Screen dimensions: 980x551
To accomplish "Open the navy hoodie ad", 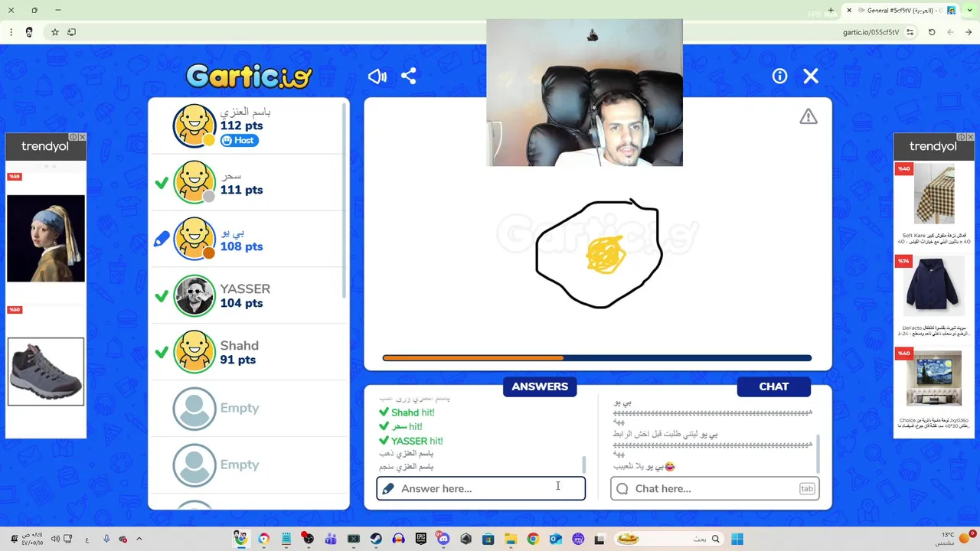I will [x=933, y=287].
